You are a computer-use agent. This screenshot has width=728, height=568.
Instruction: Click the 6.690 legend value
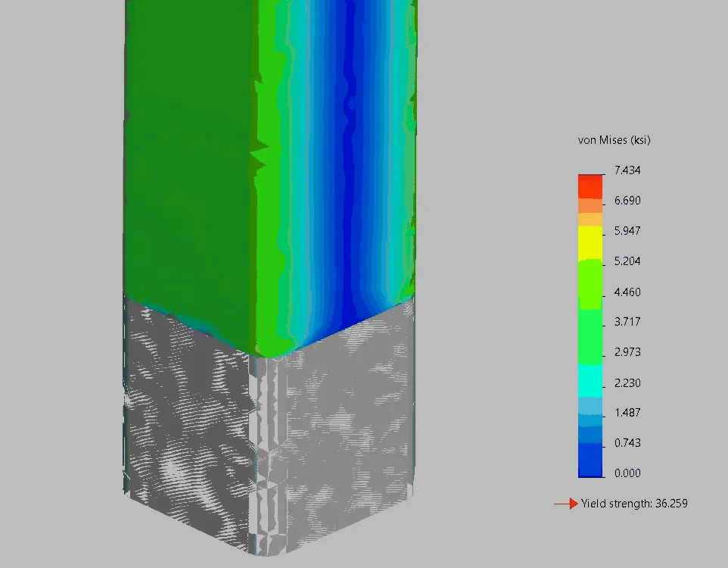click(x=627, y=201)
